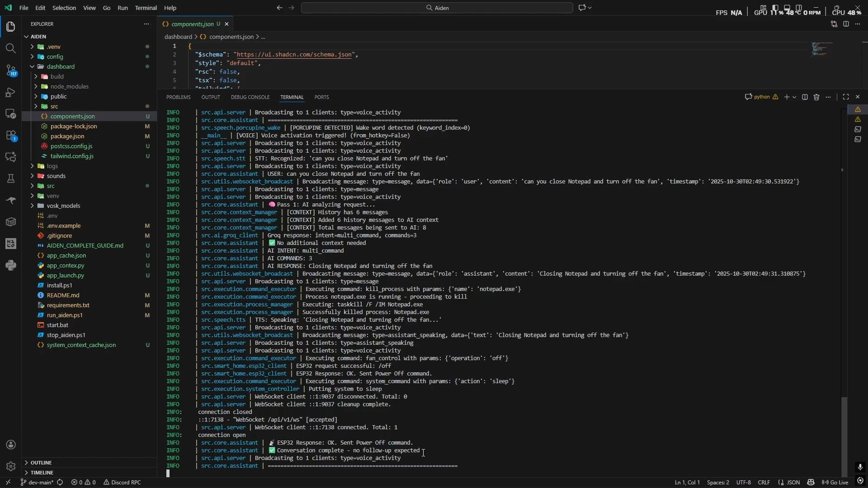The width and height of the screenshot is (868, 488).
Task: Open the Selection menu
Action: point(64,8)
